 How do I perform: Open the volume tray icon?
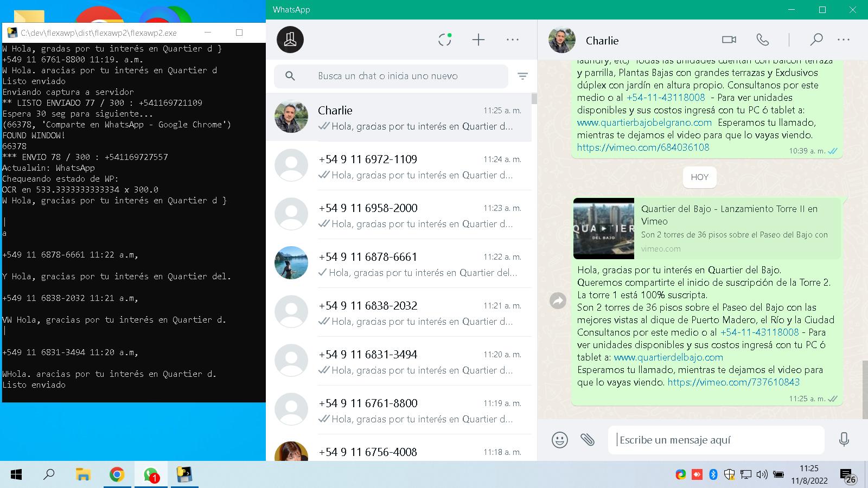pos(762,475)
